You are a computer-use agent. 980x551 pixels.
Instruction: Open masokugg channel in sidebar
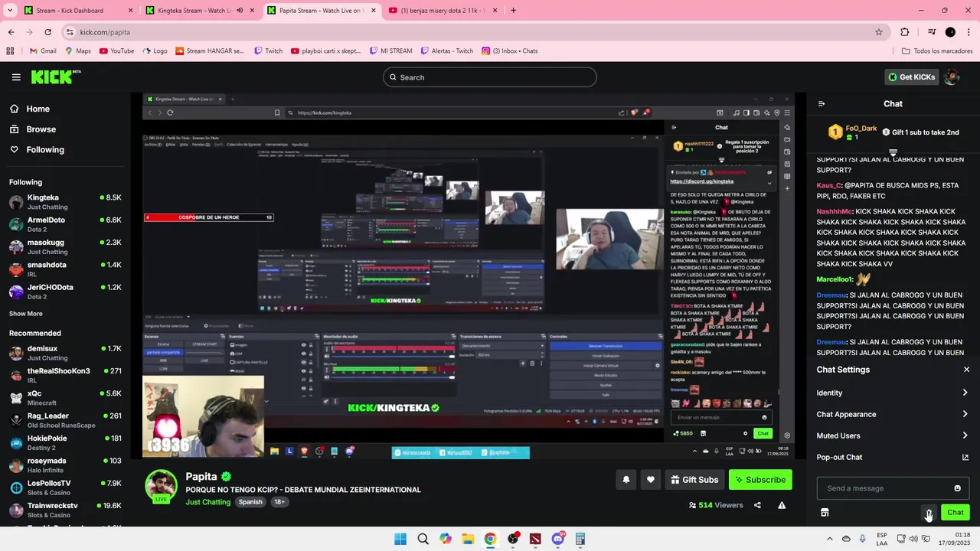pyautogui.click(x=65, y=246)
